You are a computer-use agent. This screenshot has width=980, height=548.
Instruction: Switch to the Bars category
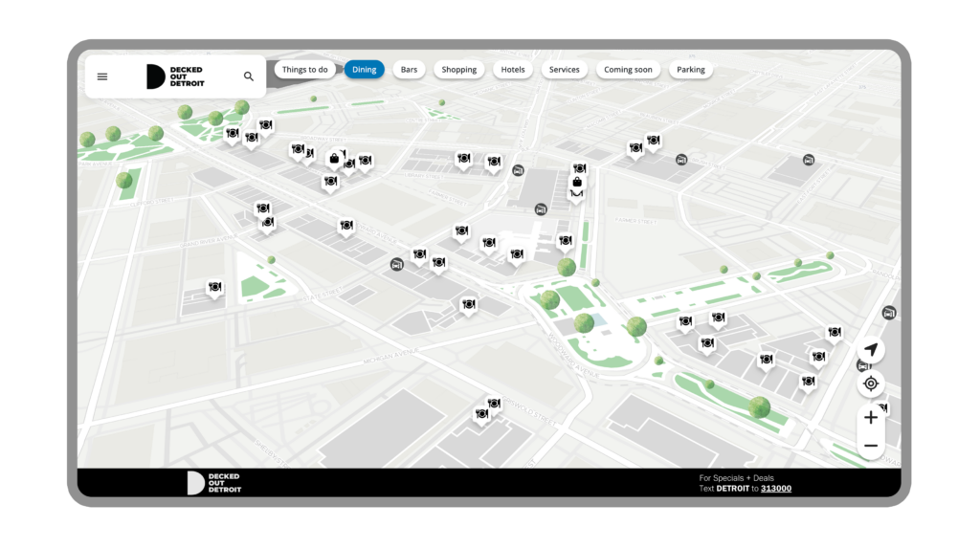[x=409, y=70]
